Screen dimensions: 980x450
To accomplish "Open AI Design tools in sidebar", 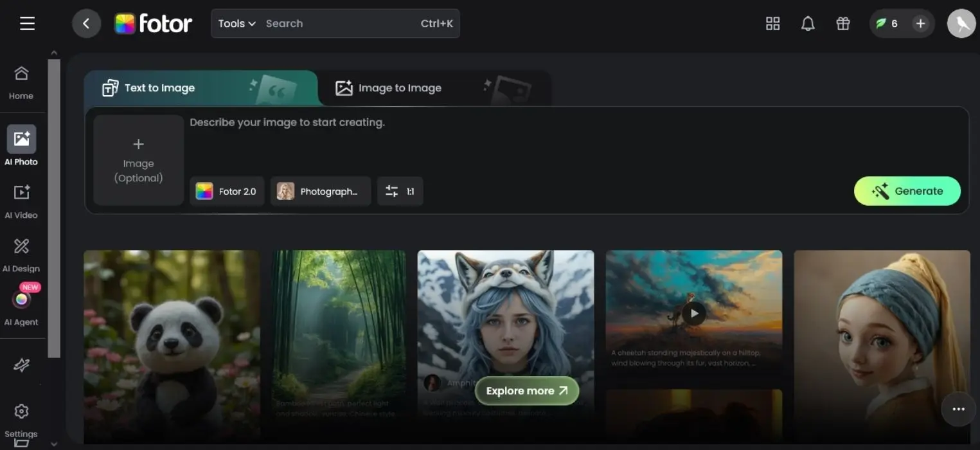I will [21, 254].
